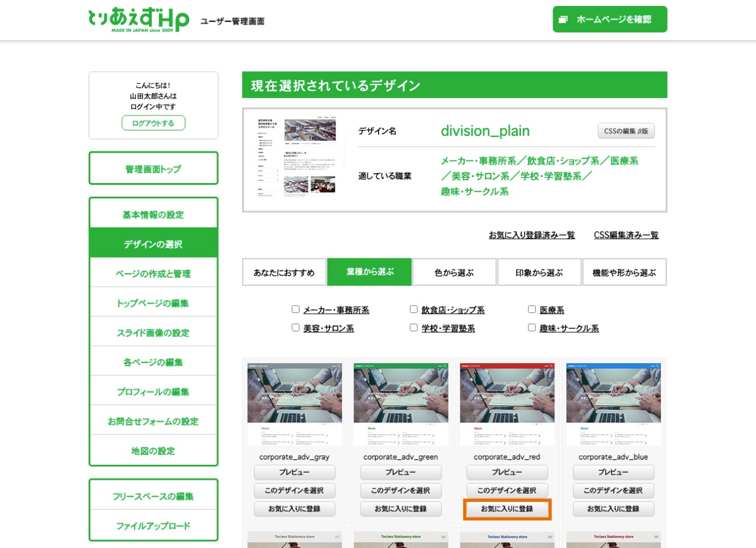
Task: Enable the 飲食店・ショップ系 filter checkbox
Action: coord(413,308)
